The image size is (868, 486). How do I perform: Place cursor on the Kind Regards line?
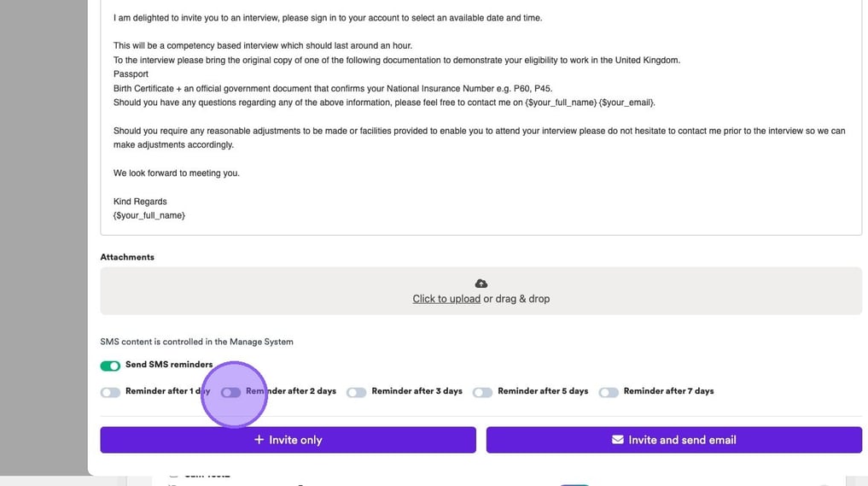pyautogui.click(x=140, y=202)
